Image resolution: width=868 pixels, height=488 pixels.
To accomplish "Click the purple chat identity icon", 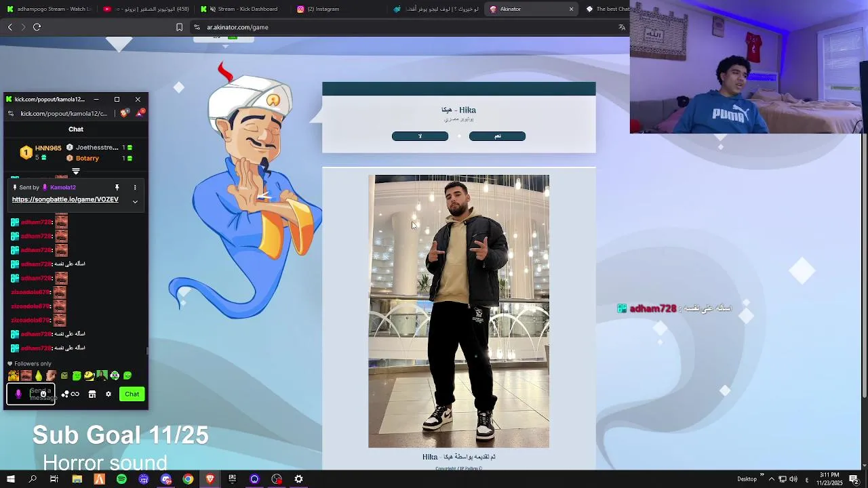I will click(18, 394).
